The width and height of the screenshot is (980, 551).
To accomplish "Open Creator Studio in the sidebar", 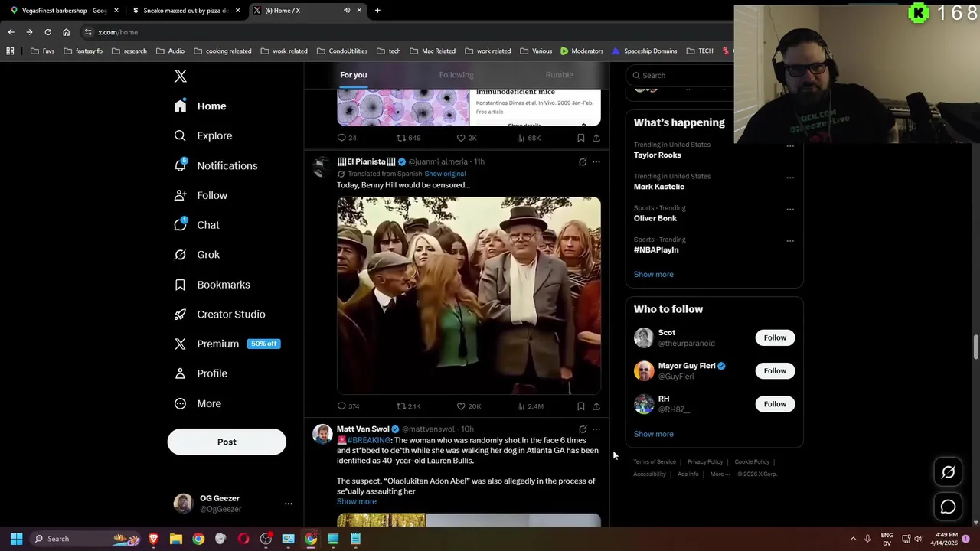I will pos(219,315).
